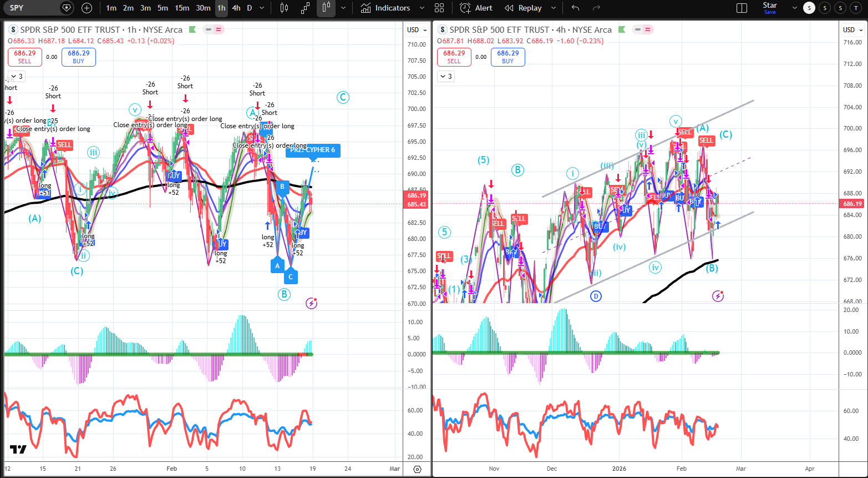Expand favorite indicators dropdown next to Indicators
This screenshot has height=478, width=868.
point(422,8)
